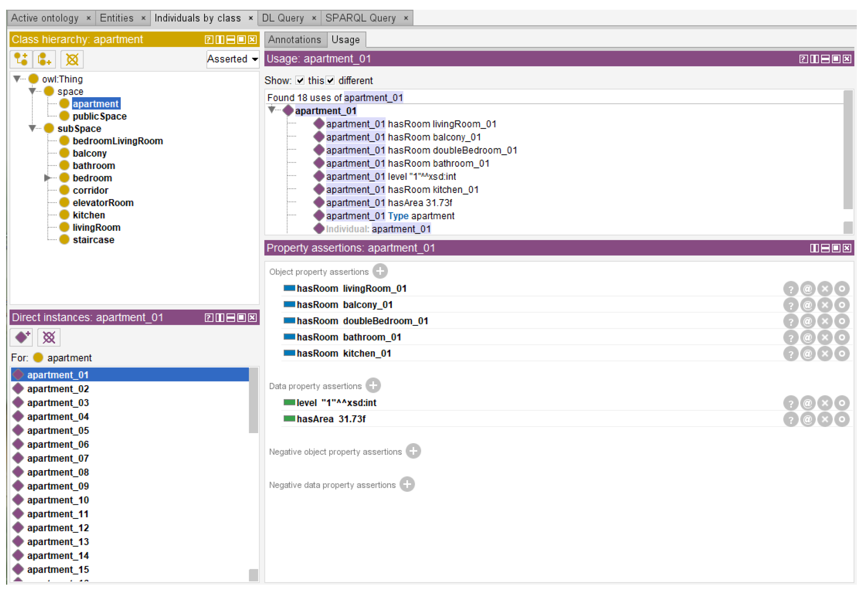Select the publicSpace class

[100, 117]
